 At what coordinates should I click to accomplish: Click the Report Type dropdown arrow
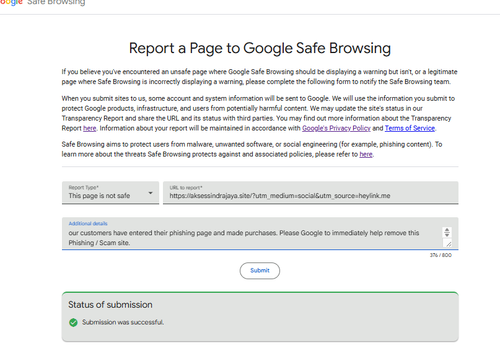point(150,193)
